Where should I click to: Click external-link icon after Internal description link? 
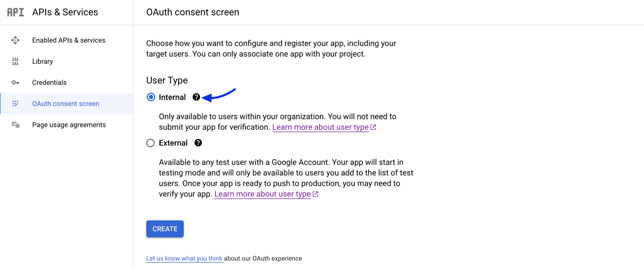(373, 127)
